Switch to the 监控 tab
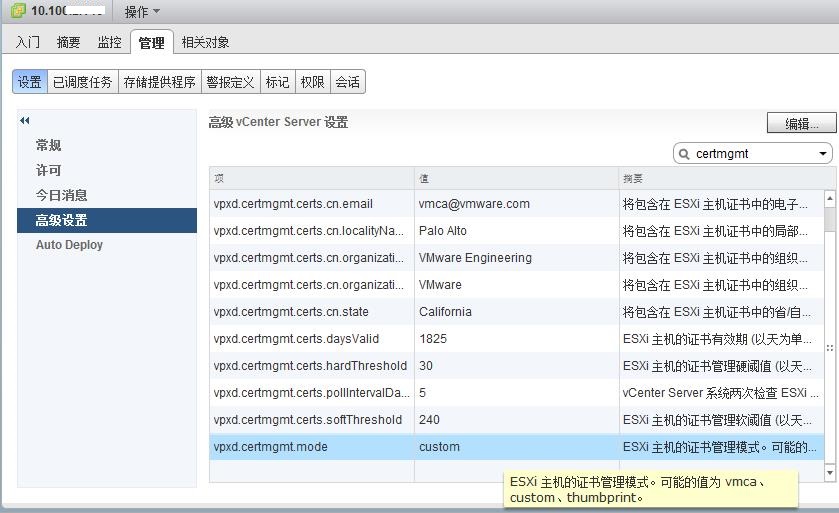Image resolution: width=839 pixels, height=513 pixels. (110, 42)
